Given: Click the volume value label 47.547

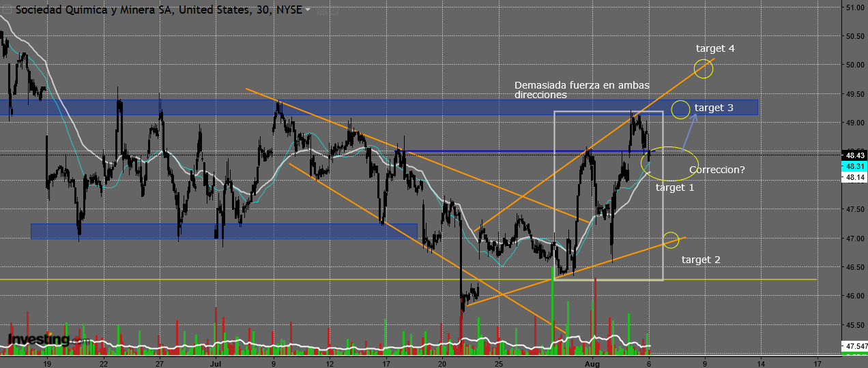Looking at the screenshot, I should click(855, 346).
